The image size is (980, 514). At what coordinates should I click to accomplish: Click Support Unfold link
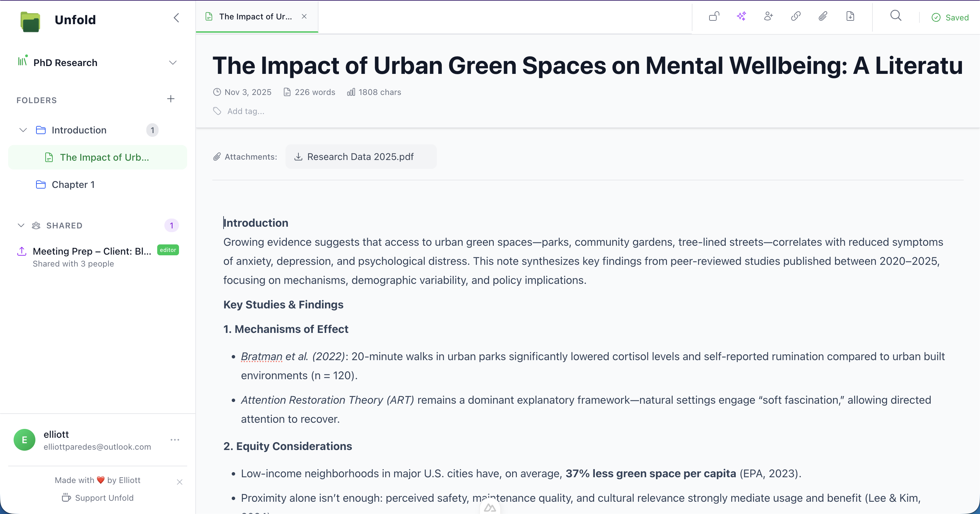tap(98, 498)
